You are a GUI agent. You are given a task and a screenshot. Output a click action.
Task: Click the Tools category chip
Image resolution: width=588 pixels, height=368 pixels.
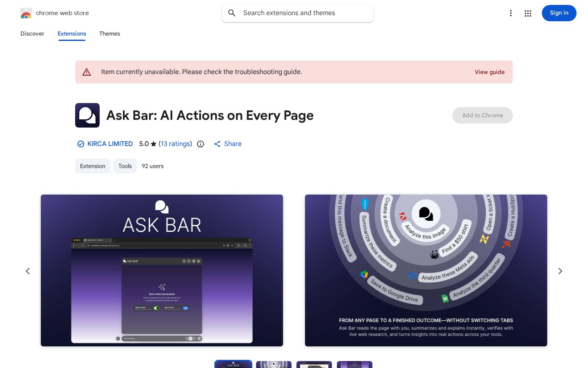tap(125, 166)
